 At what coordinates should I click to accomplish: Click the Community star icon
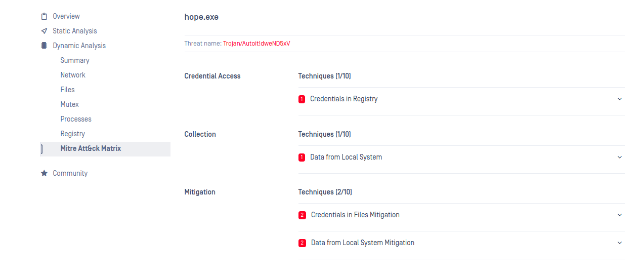(x=44, y=173)
